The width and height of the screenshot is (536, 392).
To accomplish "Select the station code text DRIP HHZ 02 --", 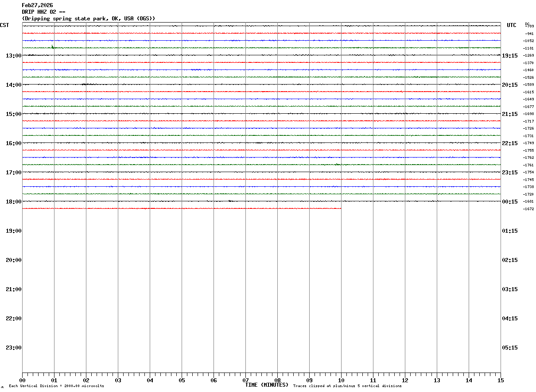I will point(43,12).
